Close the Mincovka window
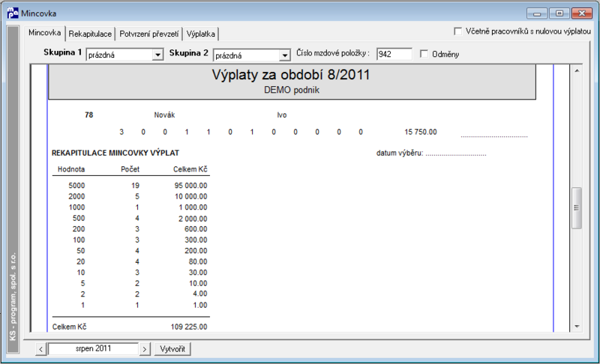Image resolution: width=600 pixels, height=364 pixels. pyautogui.click(x=582, y=13)
